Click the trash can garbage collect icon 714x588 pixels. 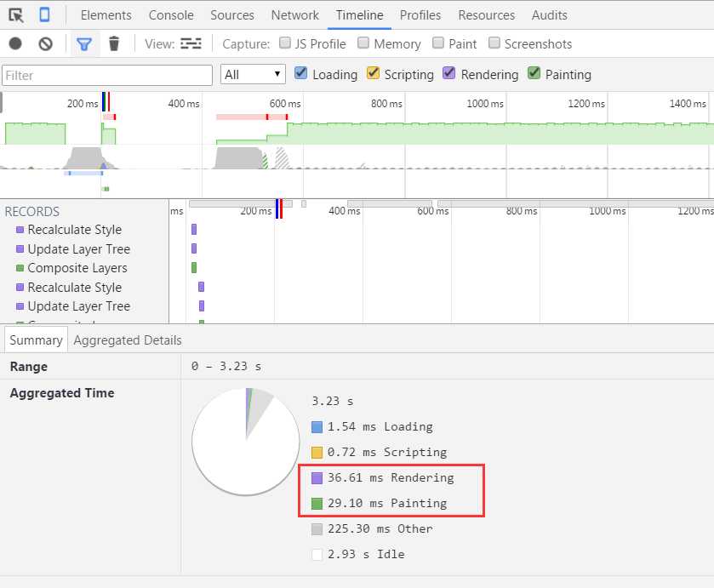point(114,43)
